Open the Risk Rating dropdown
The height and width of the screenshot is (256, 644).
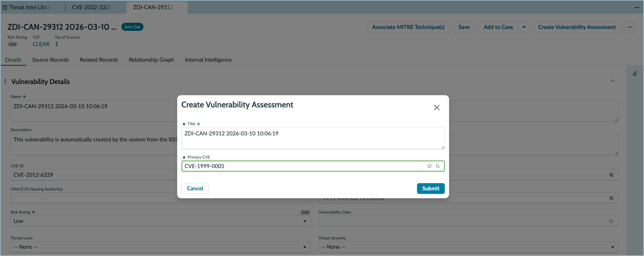160,221
